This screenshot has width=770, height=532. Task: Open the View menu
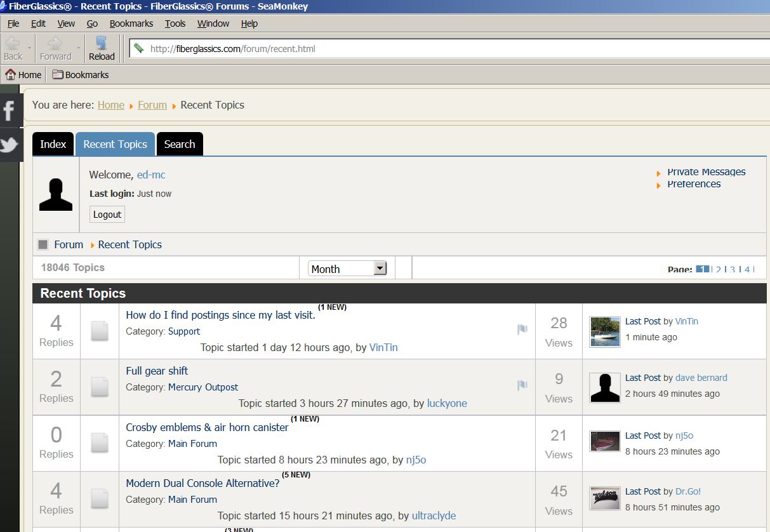point(66,23)
